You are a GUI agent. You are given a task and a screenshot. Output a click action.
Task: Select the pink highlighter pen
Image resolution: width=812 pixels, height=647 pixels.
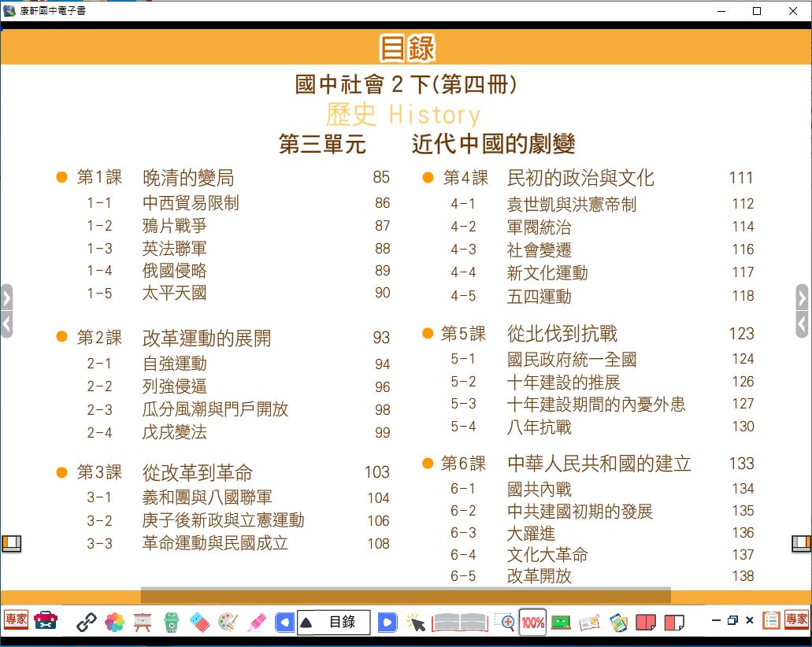[x=256, y=623]
